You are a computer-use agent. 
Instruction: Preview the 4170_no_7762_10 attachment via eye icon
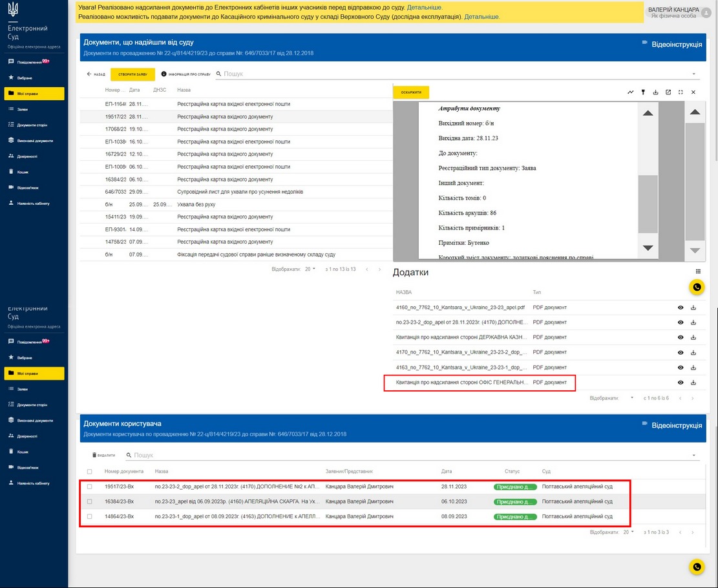click(x=681, y=353)
